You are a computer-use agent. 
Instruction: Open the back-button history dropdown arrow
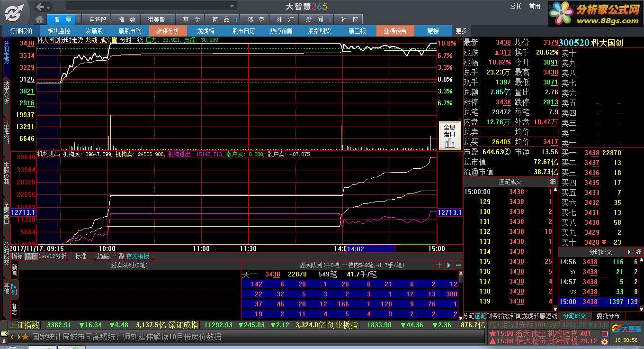pos(49,7)
